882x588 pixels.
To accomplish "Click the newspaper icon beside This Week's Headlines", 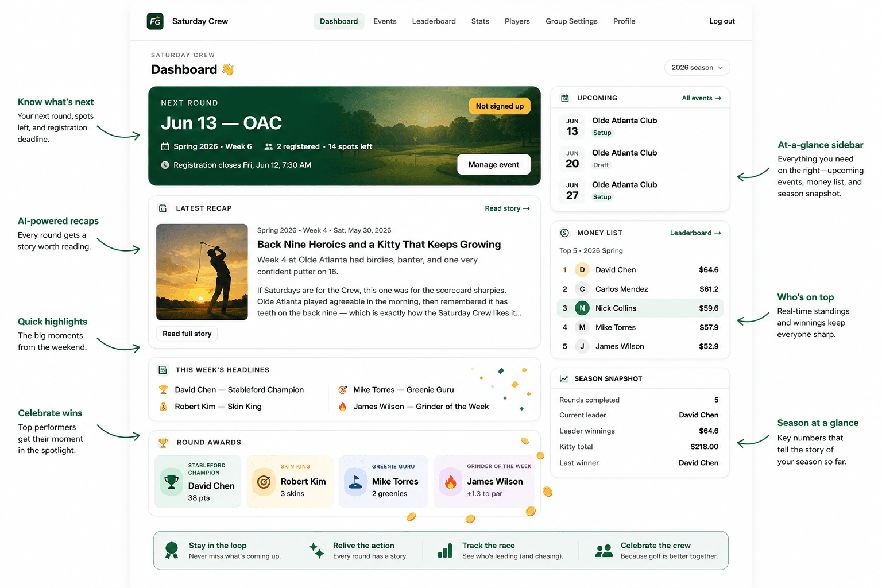I will [x=163, y=370].
